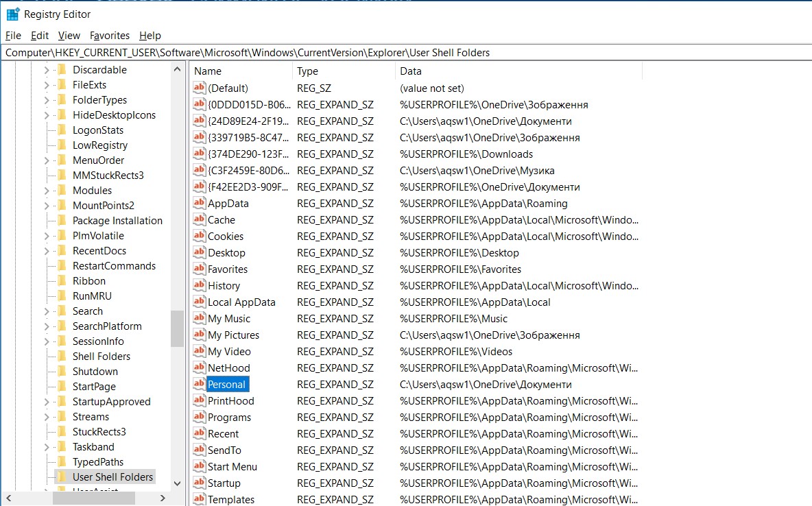812x506 pixels.
Task: Select the TypedPaths key in the tree
Action: click(98, 461)
